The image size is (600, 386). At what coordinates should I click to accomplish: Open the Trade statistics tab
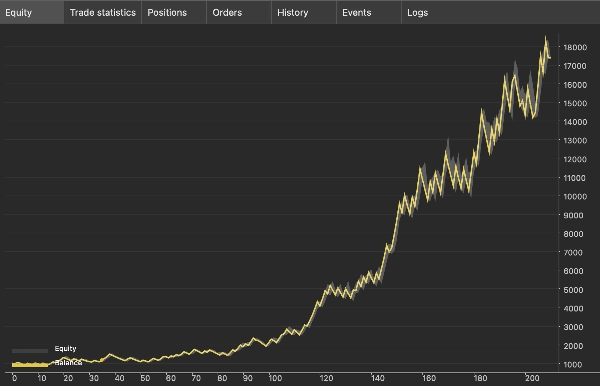click(103, 13)
